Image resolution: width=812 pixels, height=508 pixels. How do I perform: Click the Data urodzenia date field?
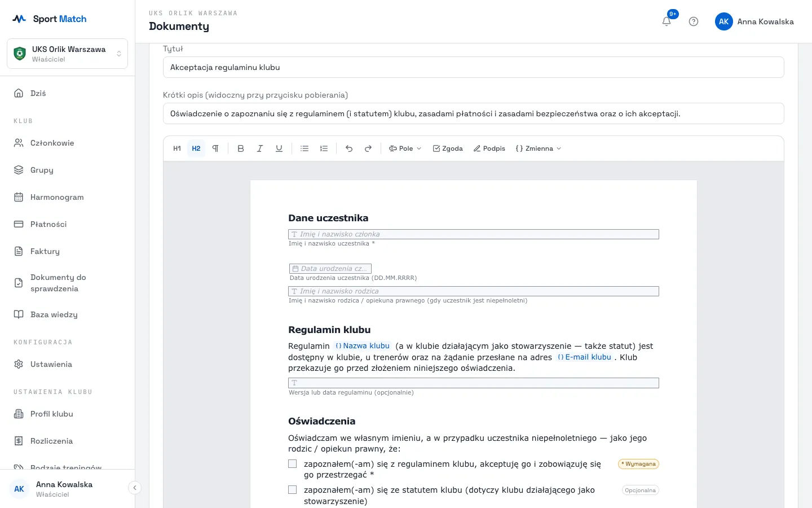330,269
